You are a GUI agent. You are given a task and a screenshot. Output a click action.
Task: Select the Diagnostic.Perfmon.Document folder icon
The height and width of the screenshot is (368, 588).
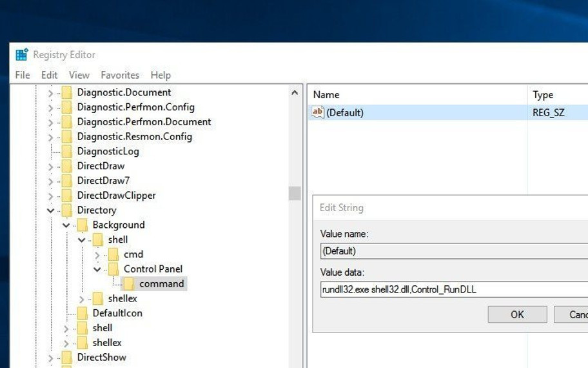(x=67, y=122)
